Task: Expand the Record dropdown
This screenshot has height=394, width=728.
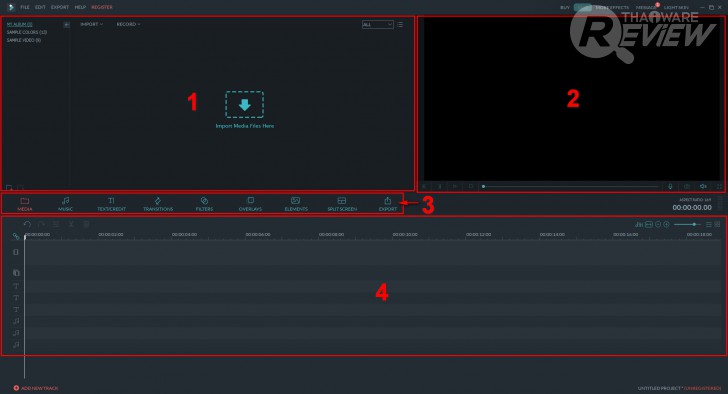Action: tap(128, 24)
